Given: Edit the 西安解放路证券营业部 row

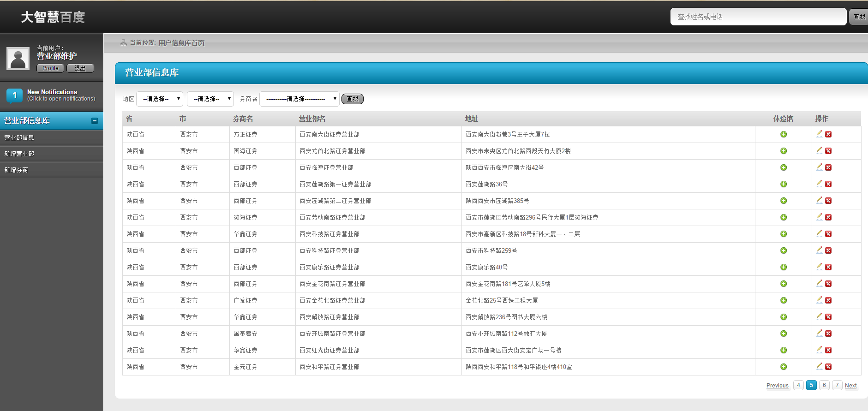Looking at the screenshot, I should pos(819,316).
